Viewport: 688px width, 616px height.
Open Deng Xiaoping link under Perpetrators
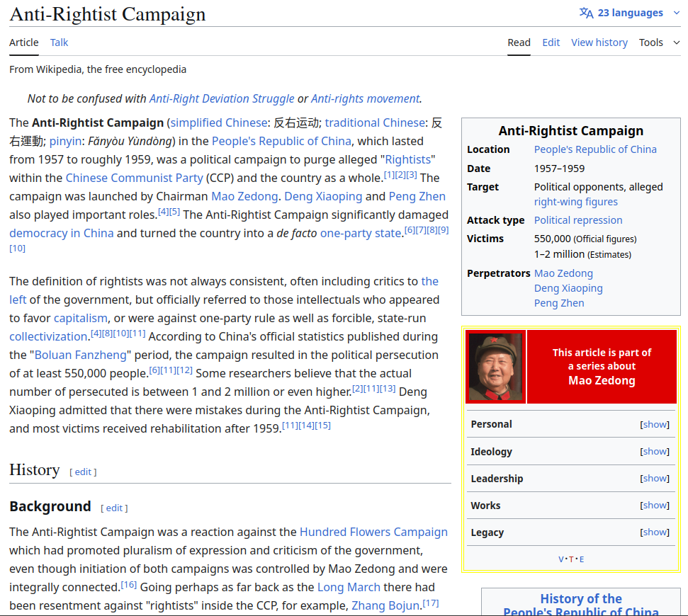(x=568, y=288)
